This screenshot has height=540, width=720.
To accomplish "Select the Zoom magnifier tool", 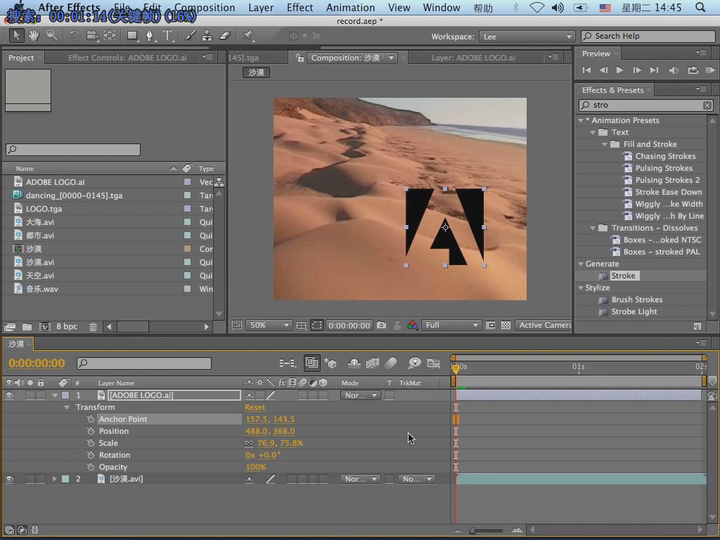I will 51,36.
